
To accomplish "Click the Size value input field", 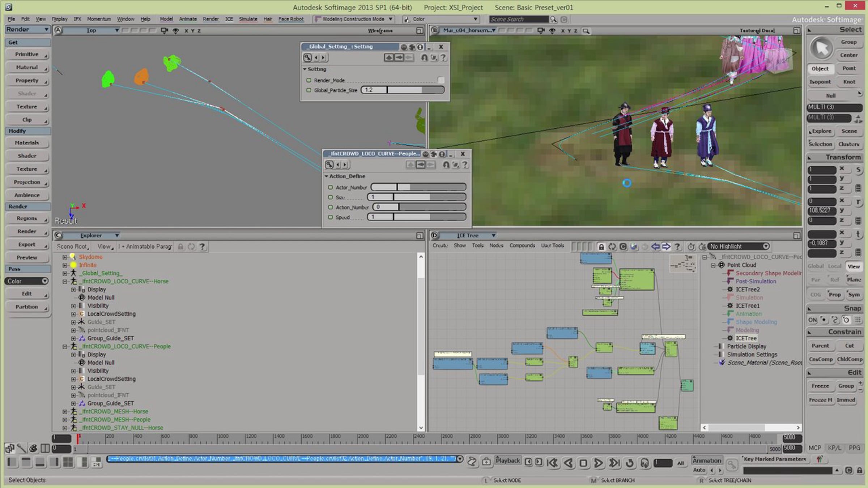I will [380, 197].
